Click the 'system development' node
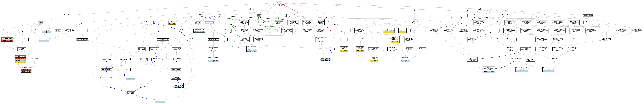The height and width of the screenshot is (104, 644). pos(163,40)
